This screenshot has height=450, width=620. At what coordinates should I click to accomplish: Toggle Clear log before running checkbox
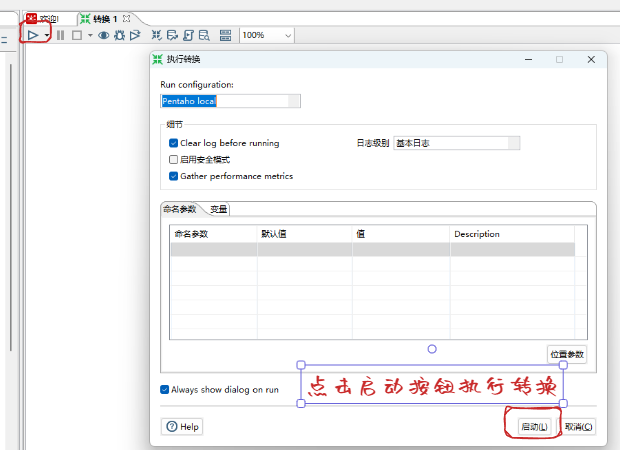(x=173, y=143)
